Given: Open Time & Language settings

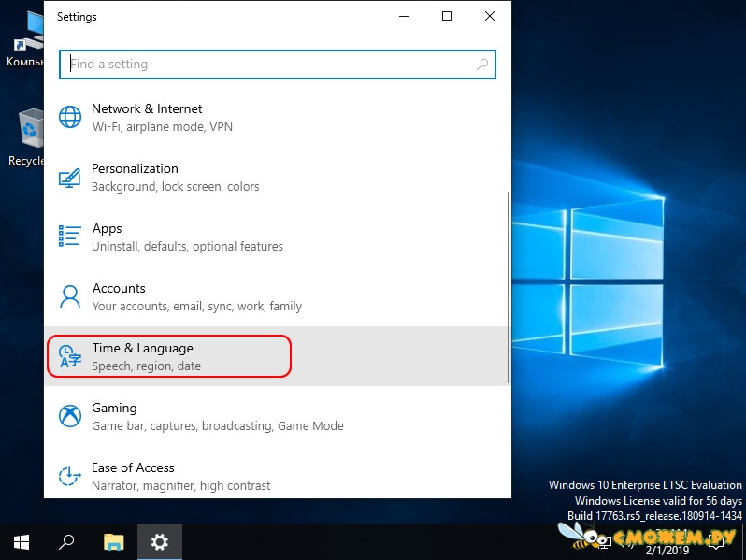Looking at the screenshot, I should point(277,356).
